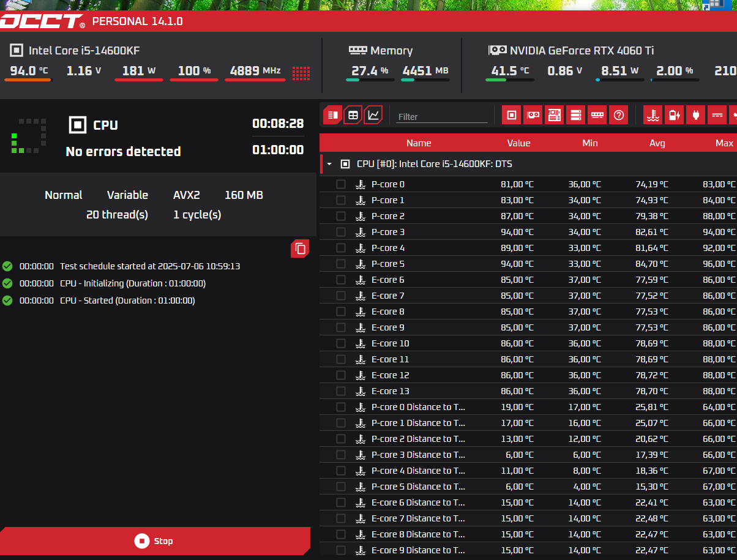Click the 94,00 °C value of P-core 3

click(517, 232)
